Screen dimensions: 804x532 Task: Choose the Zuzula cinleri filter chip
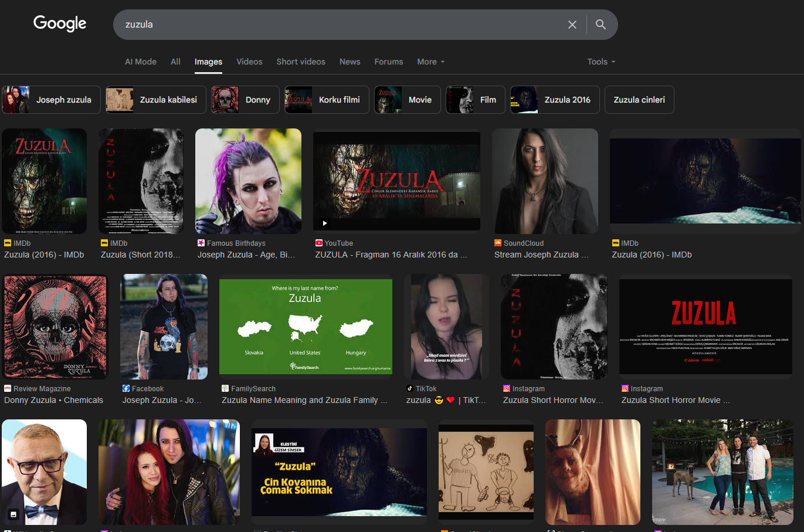coord(639,100)
